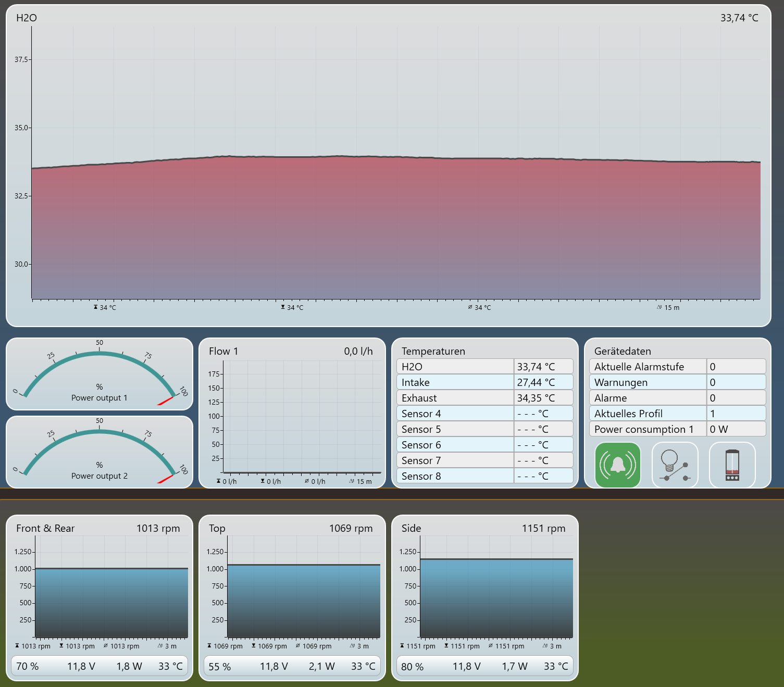Click the 34,35 °C Exhaust value

536,398
